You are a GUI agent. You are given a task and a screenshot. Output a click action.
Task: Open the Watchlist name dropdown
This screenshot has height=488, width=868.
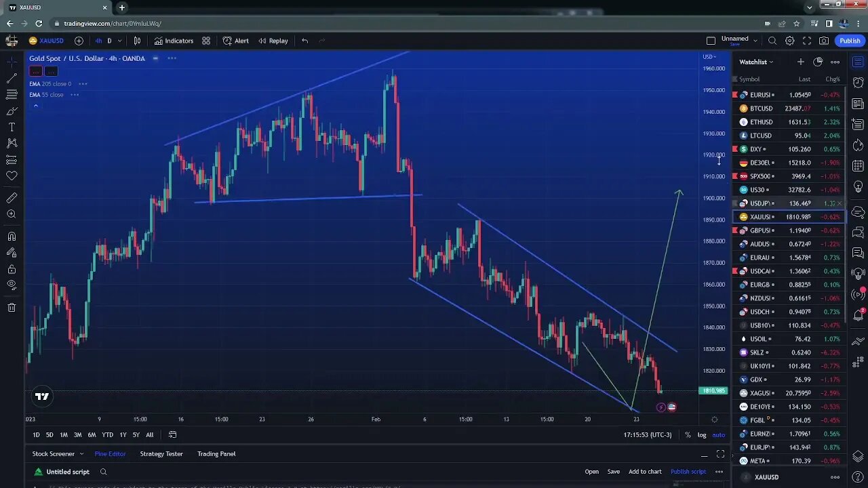tap(756, 62)
